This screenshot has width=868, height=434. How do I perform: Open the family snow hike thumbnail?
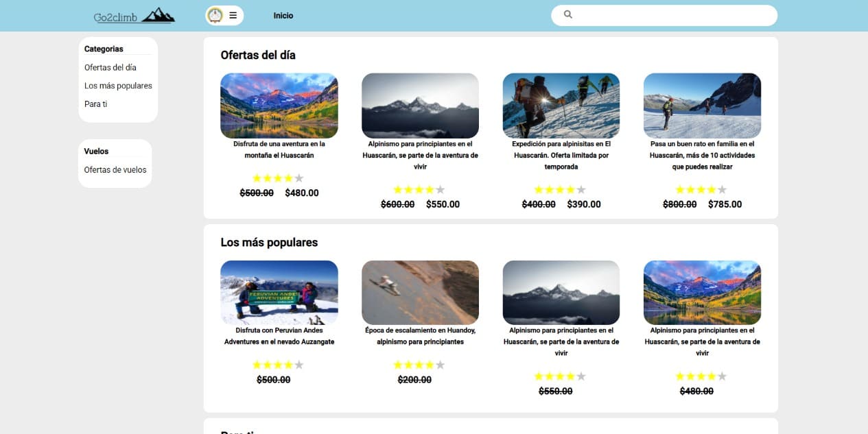[702, 106]
